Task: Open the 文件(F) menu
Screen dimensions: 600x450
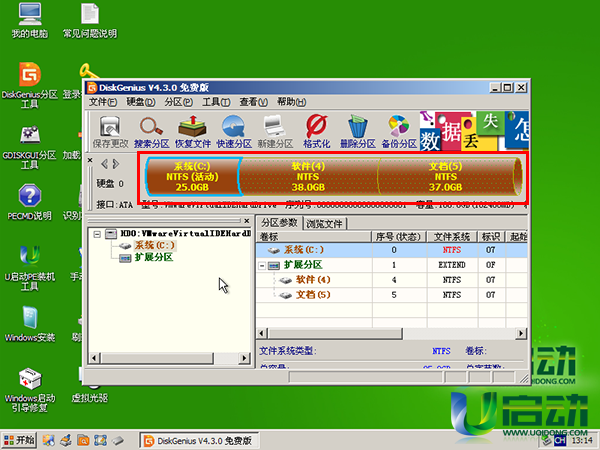Action: pos(103,102)
